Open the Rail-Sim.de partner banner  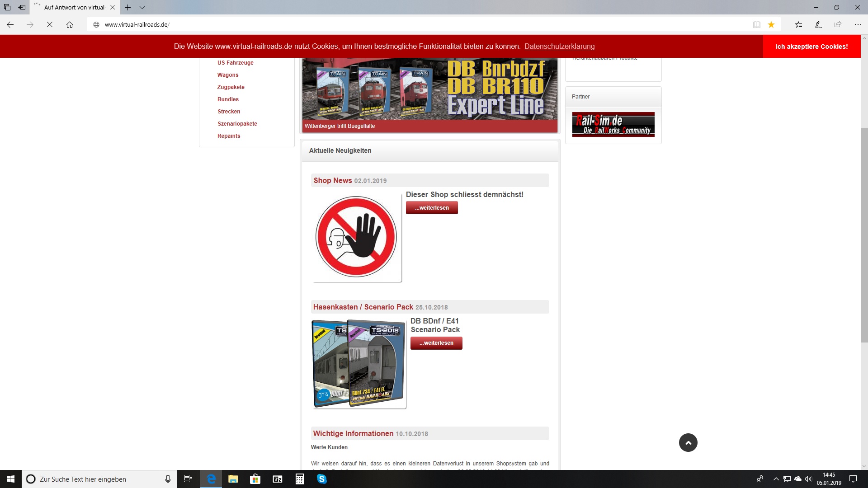pos(613,125)
